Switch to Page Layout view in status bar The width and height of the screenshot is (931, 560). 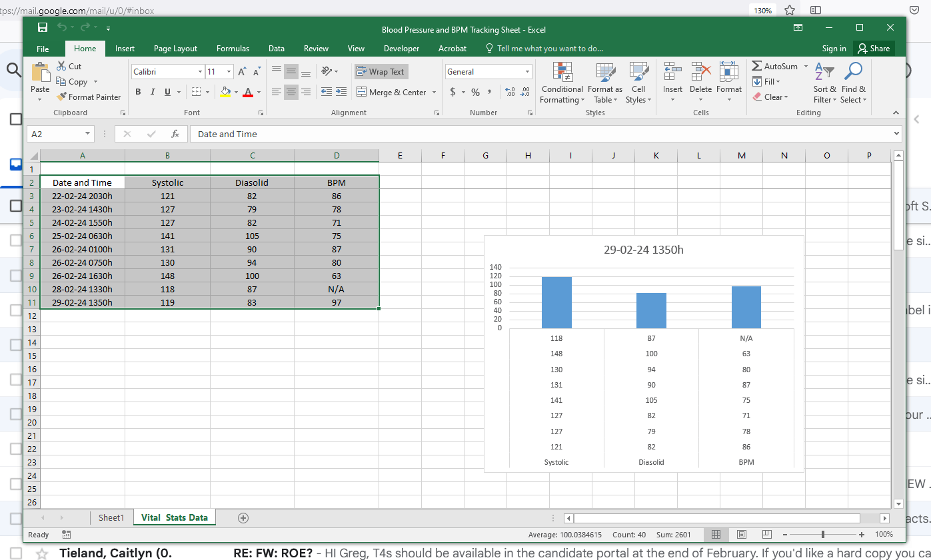[x=742, y=534]
